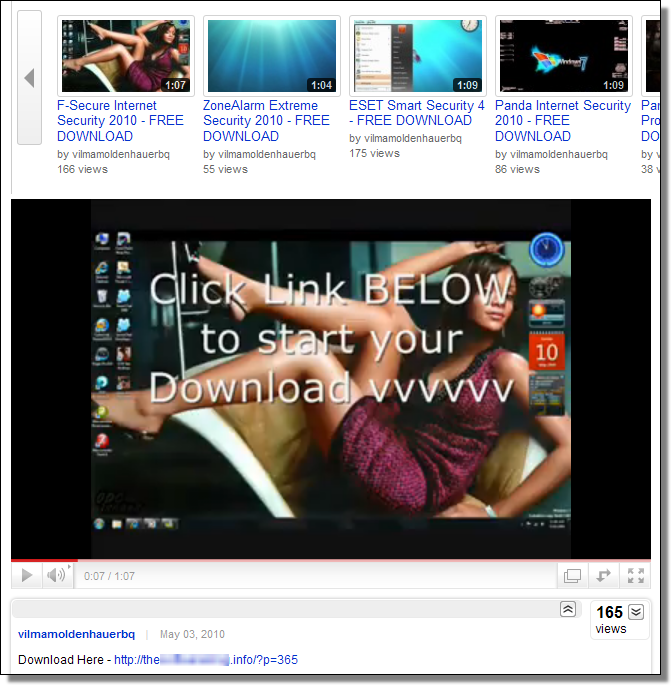The width and height of the screenshot is (671, 685).
Task: Click the Download Here URL in description
Action: 205,659
